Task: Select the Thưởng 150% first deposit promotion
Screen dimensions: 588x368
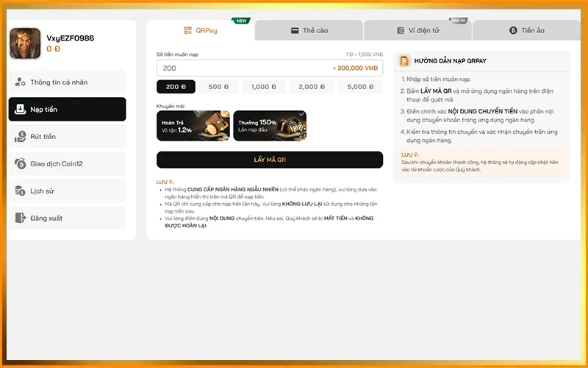Action: tap(270, 126)
